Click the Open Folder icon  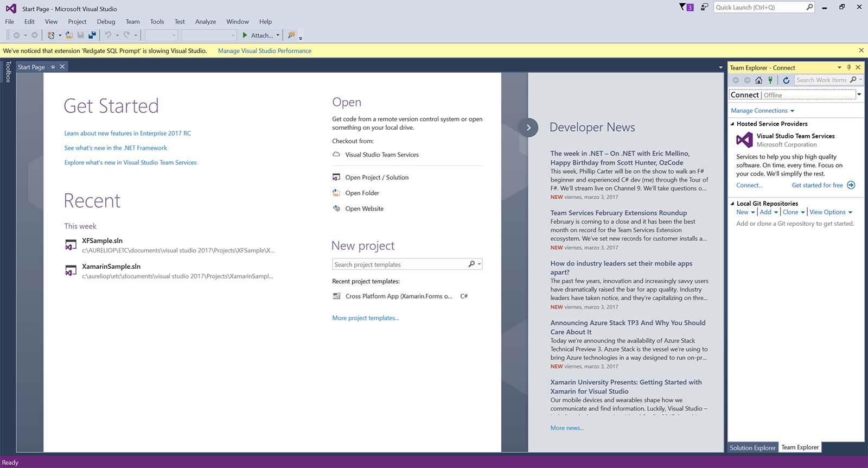click(336, 193)
